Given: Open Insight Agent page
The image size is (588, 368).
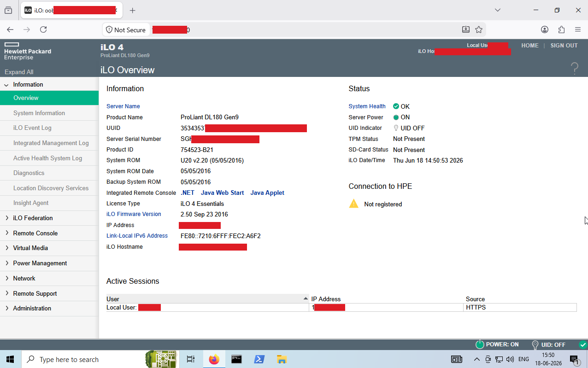Looking at the screenshot, I should 31,203.
